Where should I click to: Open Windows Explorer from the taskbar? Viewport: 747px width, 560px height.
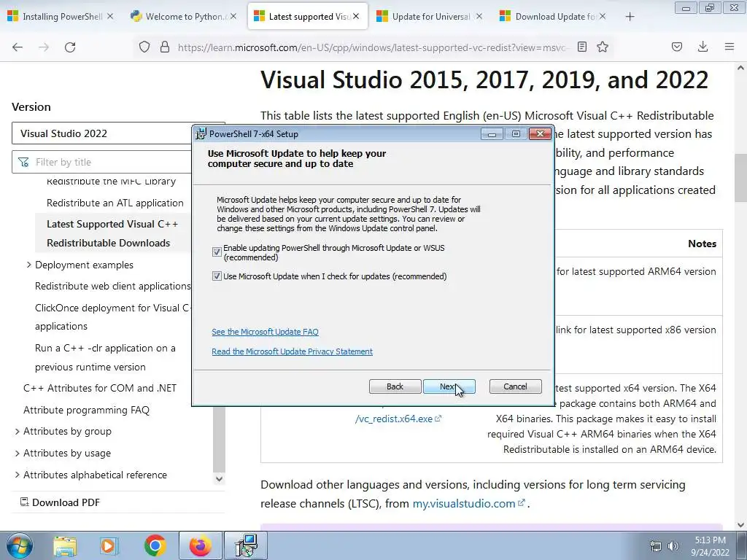[x=65, y=545]
